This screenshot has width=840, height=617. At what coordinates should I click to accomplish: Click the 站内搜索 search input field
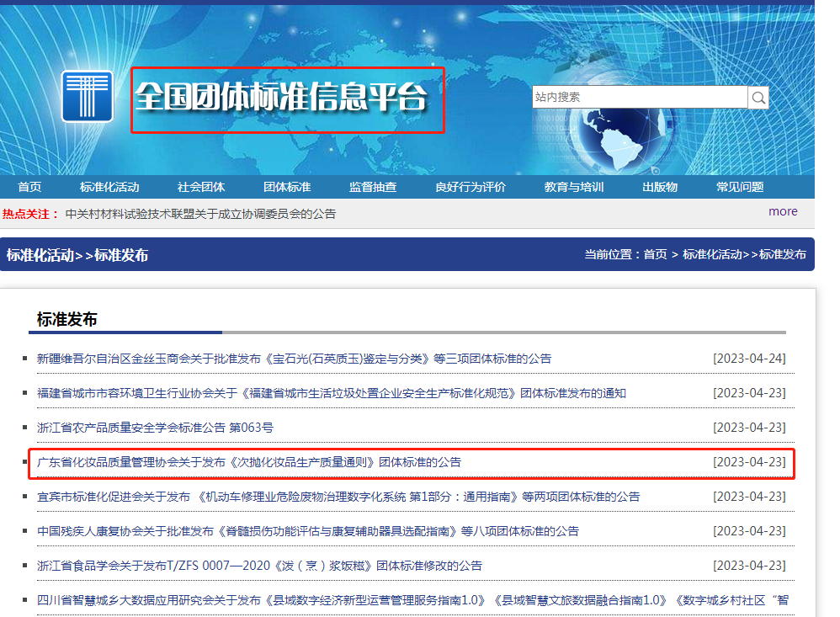point(640,98)
